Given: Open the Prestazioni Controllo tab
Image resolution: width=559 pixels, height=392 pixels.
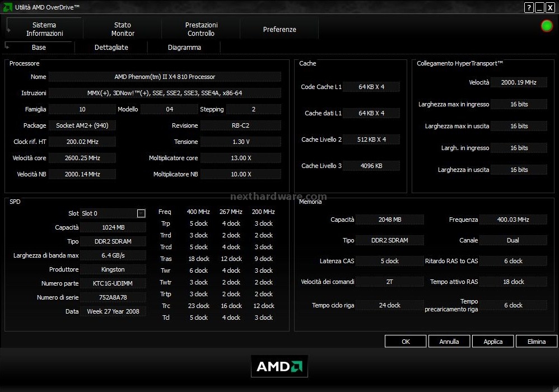Looking at the screenshot, I should (201, 29).
